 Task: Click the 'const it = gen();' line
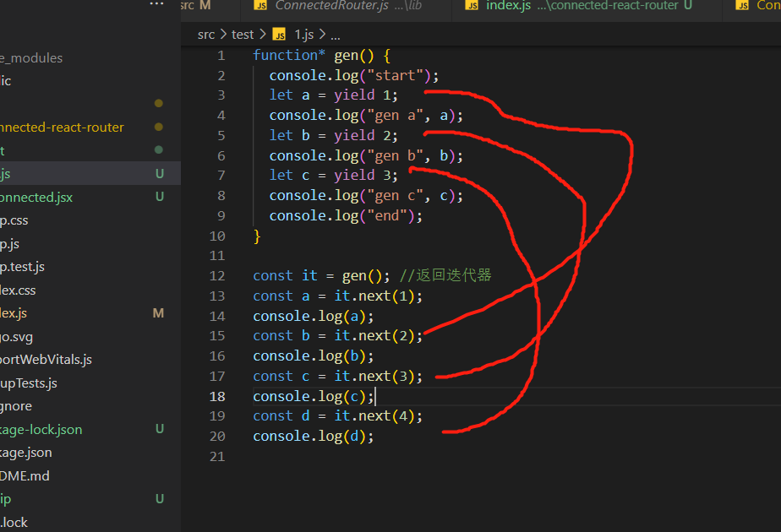(321, 275)
